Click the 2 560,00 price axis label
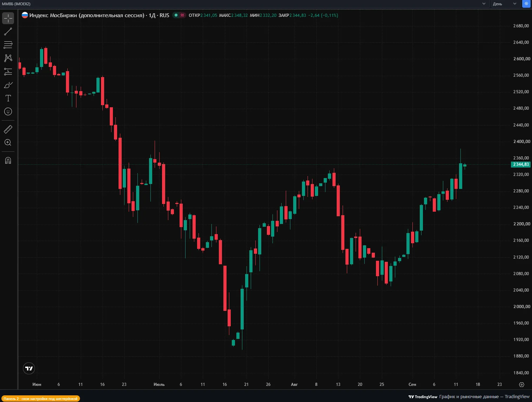 521,75
